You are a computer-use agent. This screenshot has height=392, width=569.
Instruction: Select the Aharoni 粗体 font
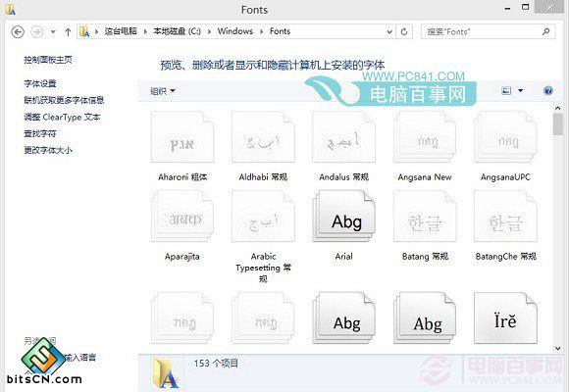coord(182,146)
